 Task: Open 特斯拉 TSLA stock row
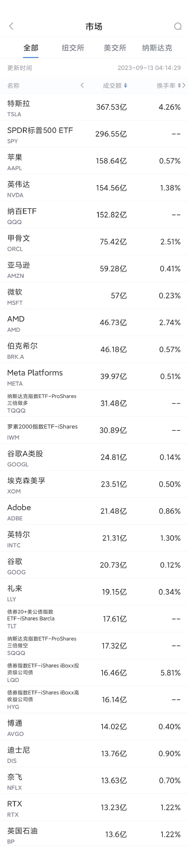[x=94, y=107]
